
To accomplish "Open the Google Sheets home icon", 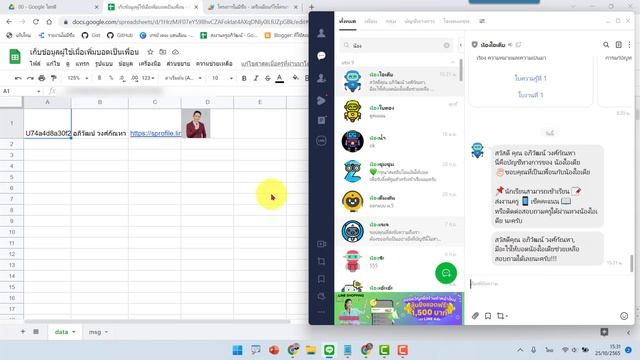I will click(x=15, y=57).
